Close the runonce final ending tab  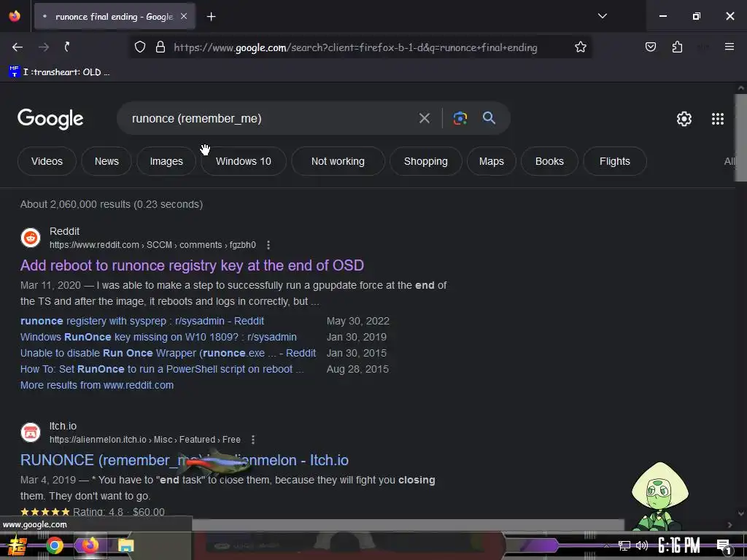(184, 17)
